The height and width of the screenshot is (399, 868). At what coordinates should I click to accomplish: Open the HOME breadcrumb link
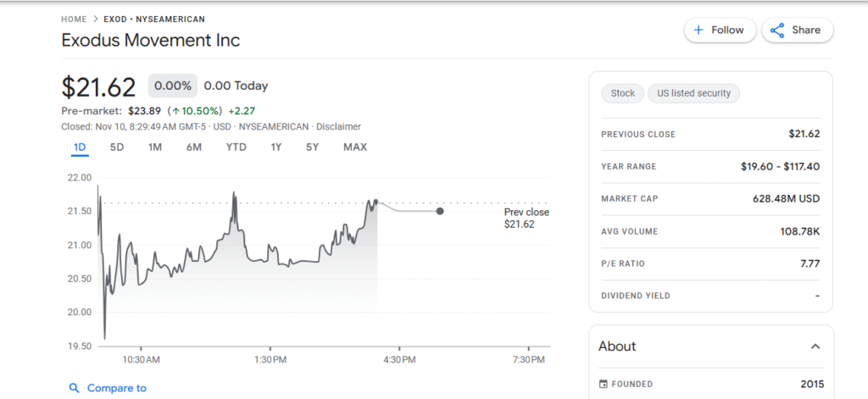coord(74,19)
